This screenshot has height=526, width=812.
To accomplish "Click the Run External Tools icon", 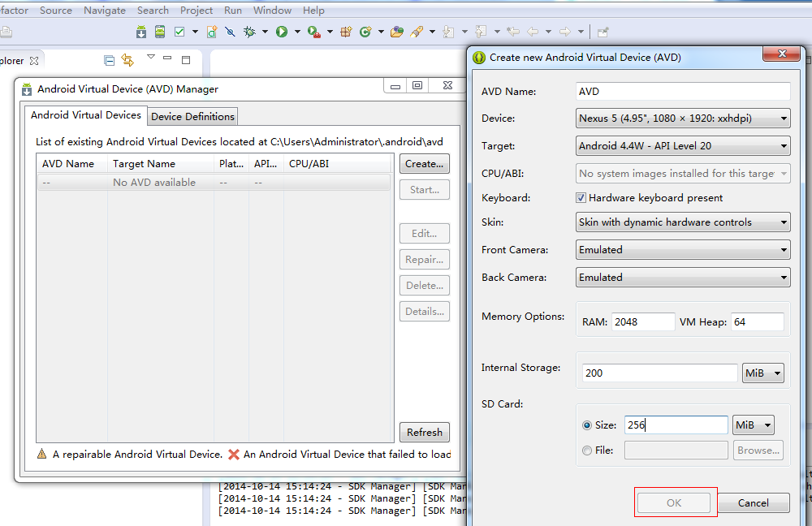I will coord(313,32).
